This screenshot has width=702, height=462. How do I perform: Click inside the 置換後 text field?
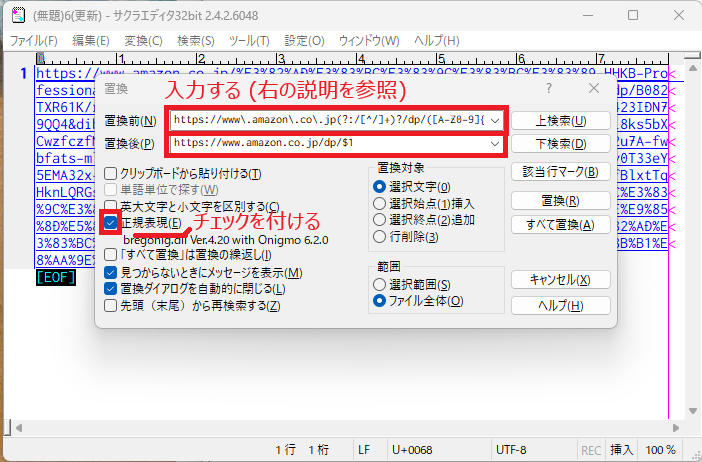(x=330, y=145)
